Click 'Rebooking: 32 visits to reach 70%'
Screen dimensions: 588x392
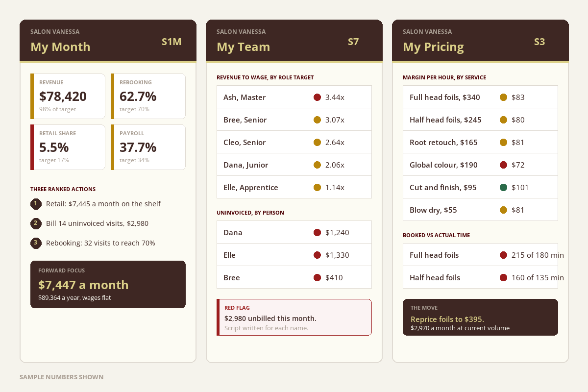[100, 243]
